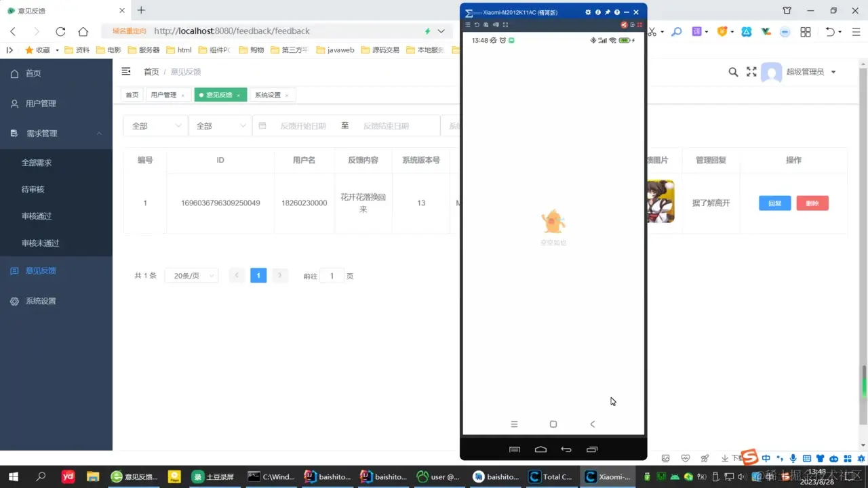Collapse the sidebar with the hamburger icon

[x=126, y=72]
